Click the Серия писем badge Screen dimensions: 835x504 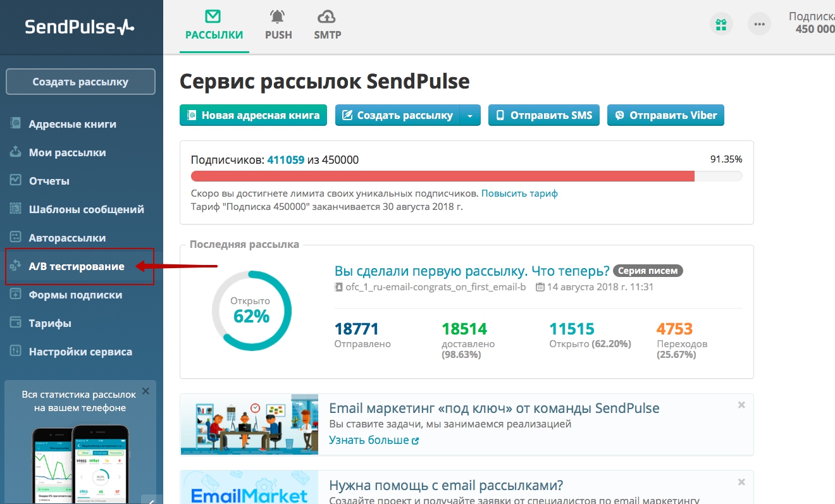pos(648,271)
